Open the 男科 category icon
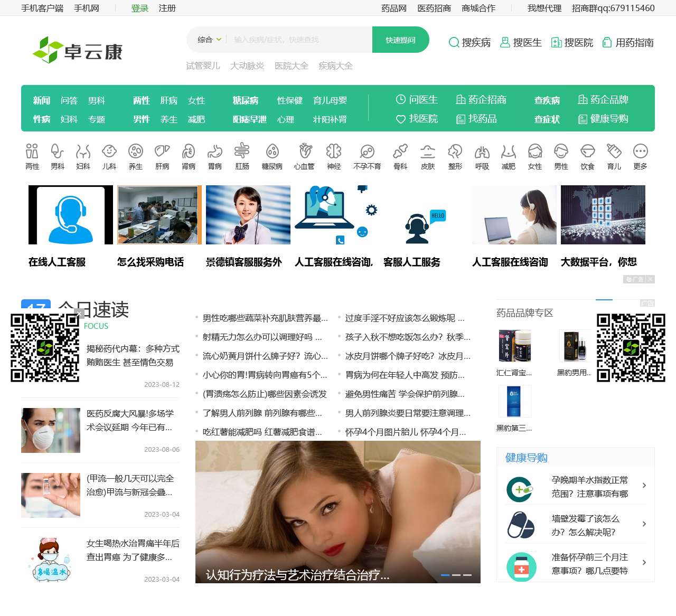The height and width of the screenshot is (616, 676). [x=57, y=151]
